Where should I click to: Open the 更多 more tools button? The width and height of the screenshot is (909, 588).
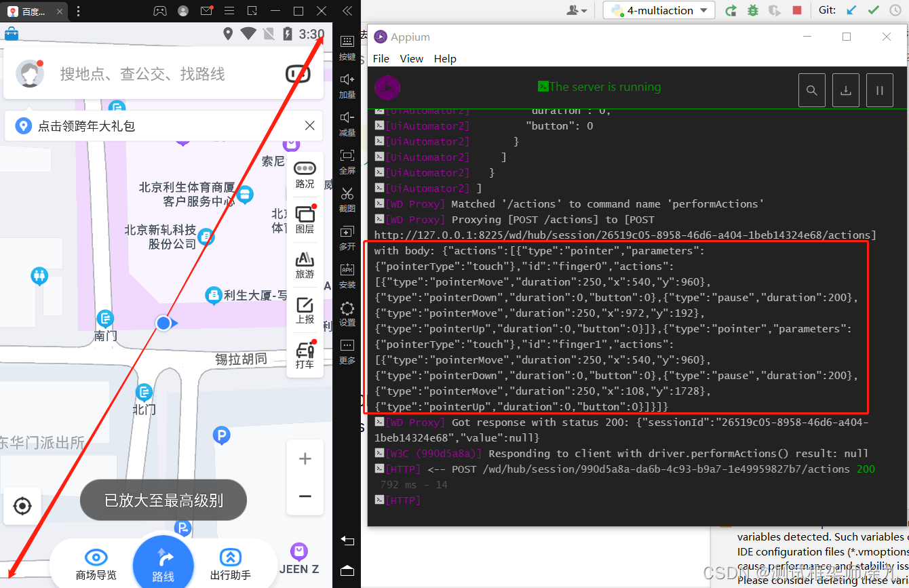point(347,351)
